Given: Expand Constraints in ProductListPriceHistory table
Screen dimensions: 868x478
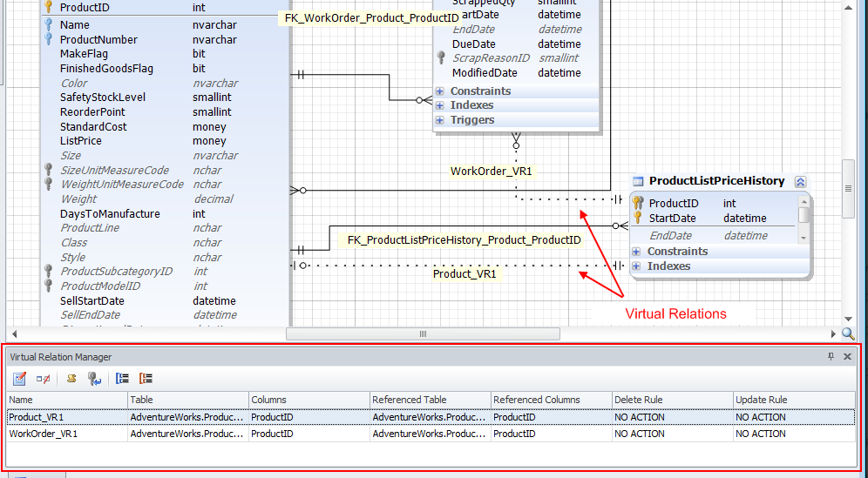Looking at the screenshot, I should (636, 252).
